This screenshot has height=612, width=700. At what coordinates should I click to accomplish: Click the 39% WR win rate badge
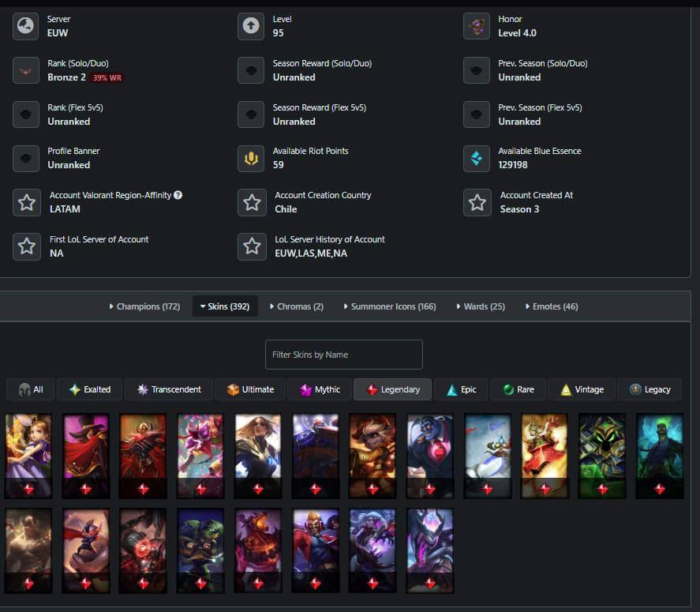(107, 77)
